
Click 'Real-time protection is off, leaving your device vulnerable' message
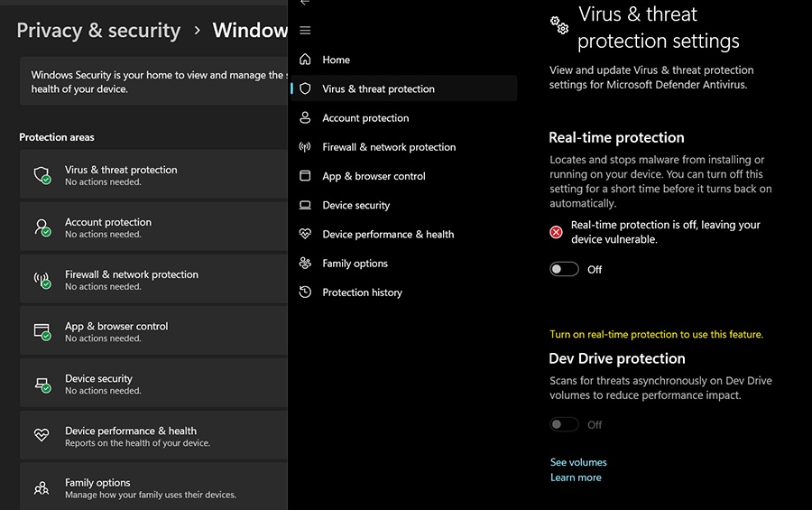click(666, 232)
